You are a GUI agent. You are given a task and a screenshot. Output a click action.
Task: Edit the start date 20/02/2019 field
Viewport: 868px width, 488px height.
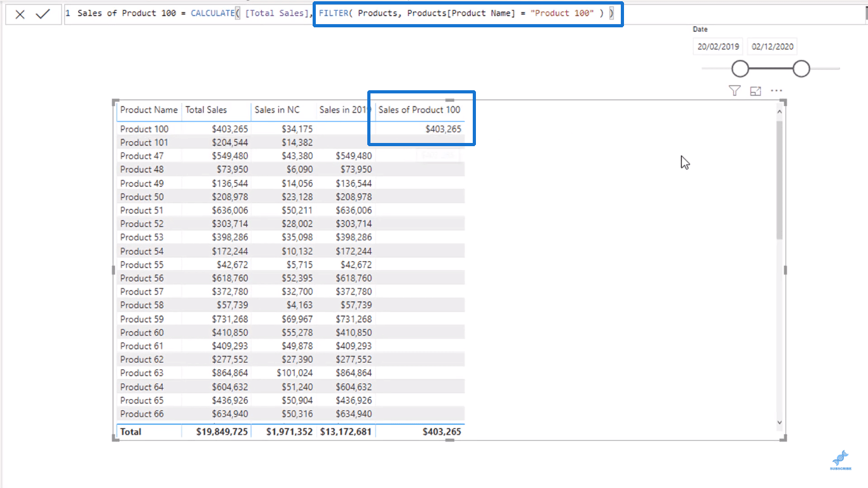(x=718, y=46)
